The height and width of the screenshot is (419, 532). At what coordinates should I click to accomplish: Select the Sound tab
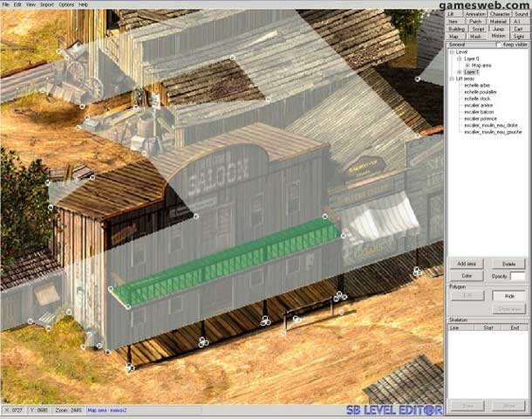point(521,14)
